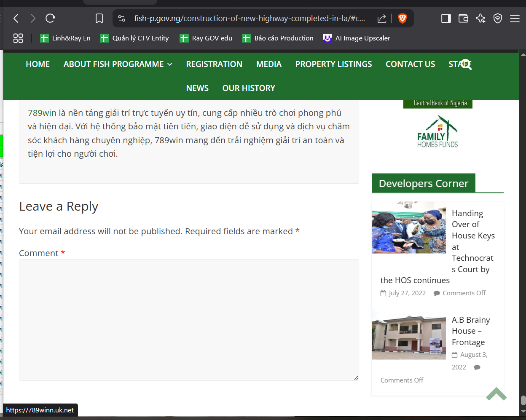
Task: Click the Leave a Reply heading
Action: click(59, 206)
